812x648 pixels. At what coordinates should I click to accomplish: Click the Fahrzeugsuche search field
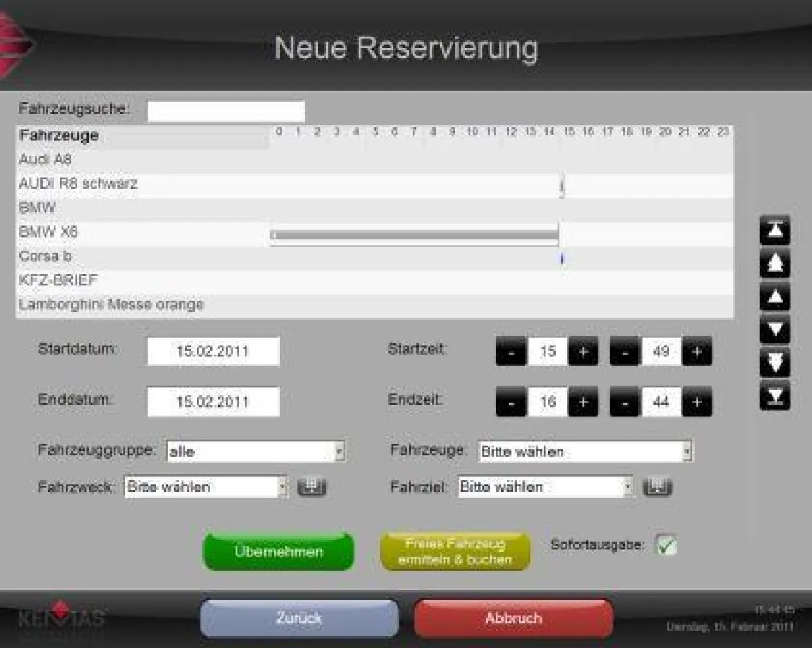pyautogui.click(x=226, y=109)
